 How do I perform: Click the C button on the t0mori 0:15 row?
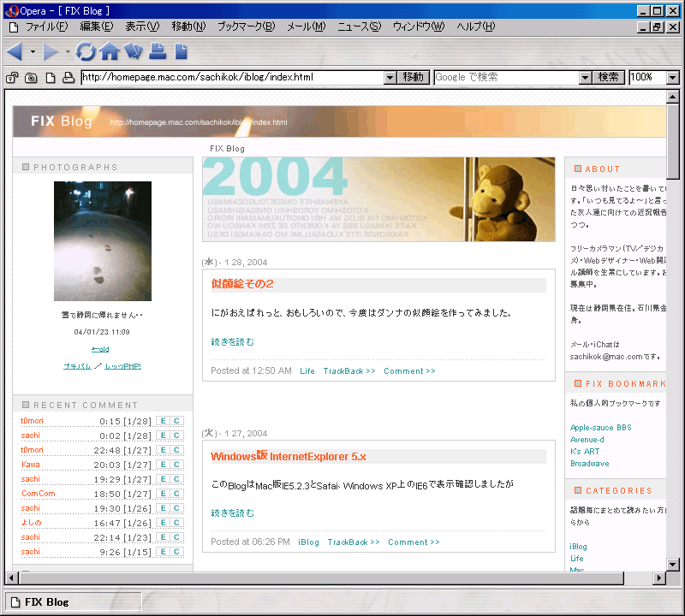(176, 421)
